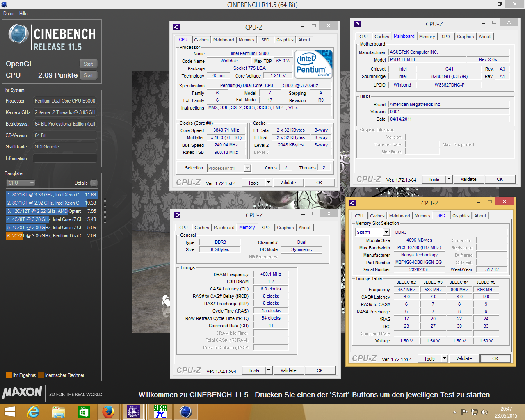The width and height of the screenshot is (525, 420).
Task: Click the Intel Pentium inside logo
Action: click(313, 64)
